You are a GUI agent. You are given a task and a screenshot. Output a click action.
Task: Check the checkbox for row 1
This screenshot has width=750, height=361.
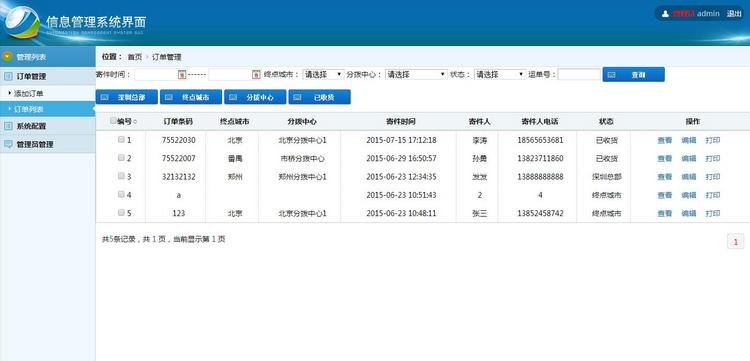click(x=121, y=140)
